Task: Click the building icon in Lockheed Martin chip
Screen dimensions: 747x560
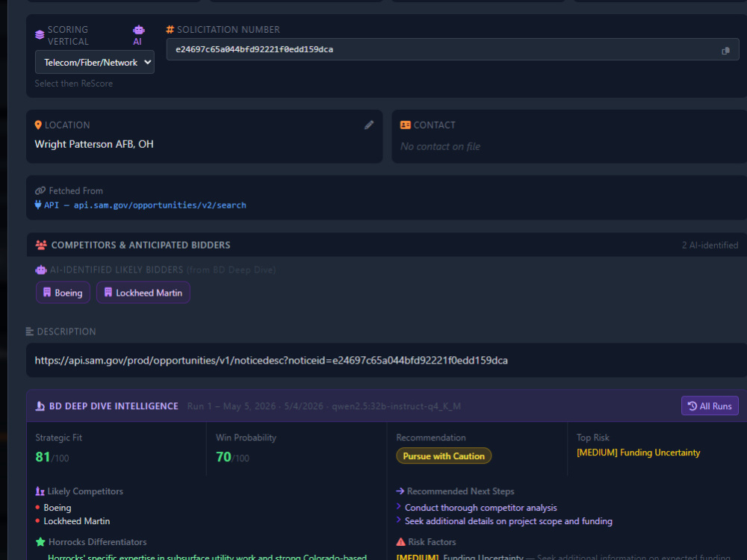Action: coord(108,293)
